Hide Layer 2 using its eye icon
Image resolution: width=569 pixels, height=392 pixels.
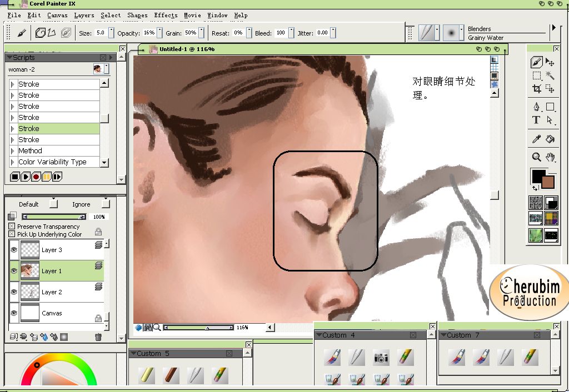point(14,292)
